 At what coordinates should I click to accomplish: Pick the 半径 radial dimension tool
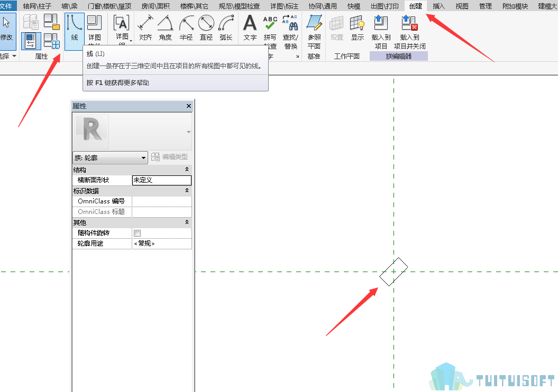pyautogui.click(x=186, y=27)
